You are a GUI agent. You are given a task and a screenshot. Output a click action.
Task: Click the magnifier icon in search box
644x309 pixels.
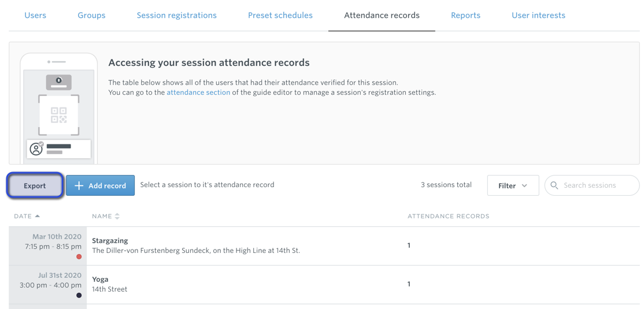(x=554, y=185)
